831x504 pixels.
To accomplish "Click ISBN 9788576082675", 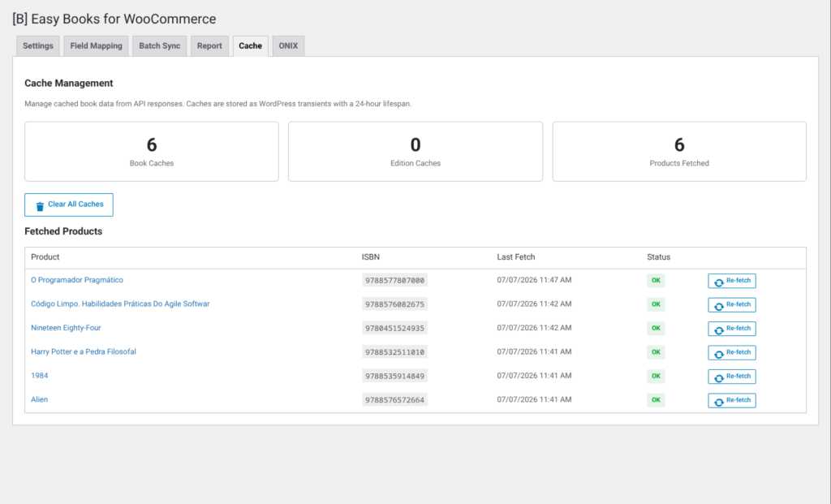I will click(395, 304).
